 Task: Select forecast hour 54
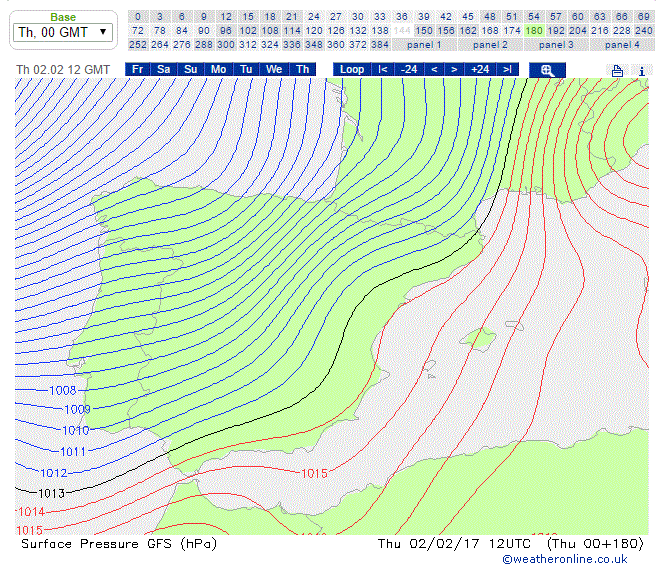click(x=534, y=17)
